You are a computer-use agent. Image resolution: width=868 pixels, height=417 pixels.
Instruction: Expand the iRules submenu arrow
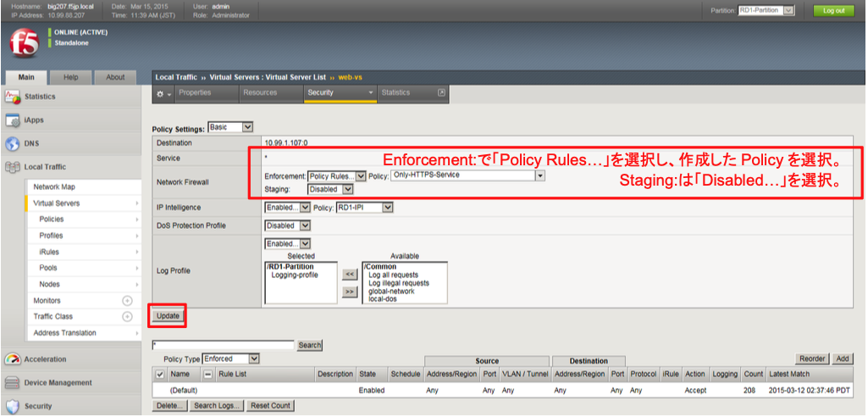136,252
